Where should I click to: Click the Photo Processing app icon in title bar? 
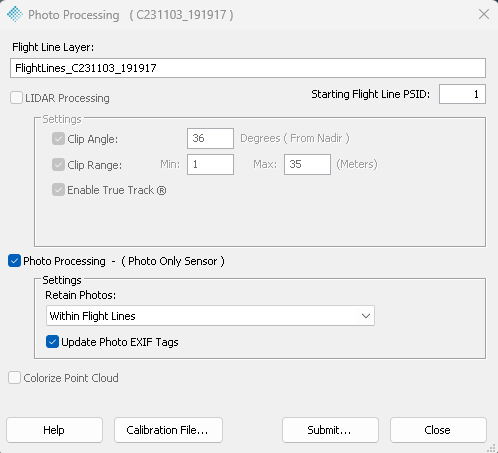(x=15, y=14)
